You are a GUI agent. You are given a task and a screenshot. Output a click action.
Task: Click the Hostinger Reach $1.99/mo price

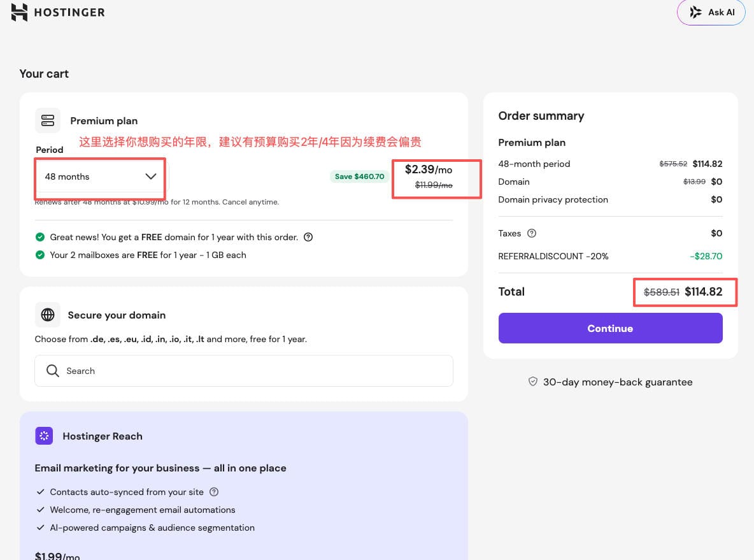pos(57,556)
